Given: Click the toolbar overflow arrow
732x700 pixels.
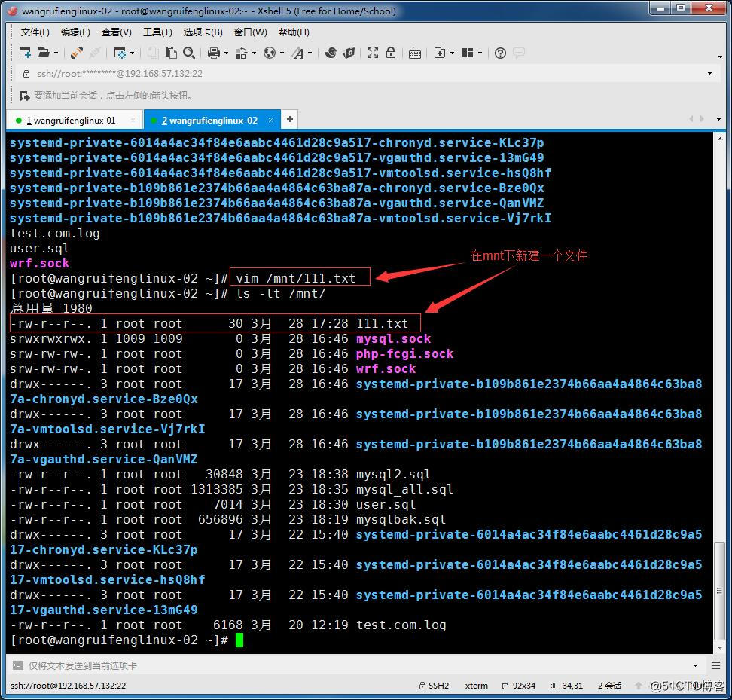Looking at the screenshot, I should 720,57.
